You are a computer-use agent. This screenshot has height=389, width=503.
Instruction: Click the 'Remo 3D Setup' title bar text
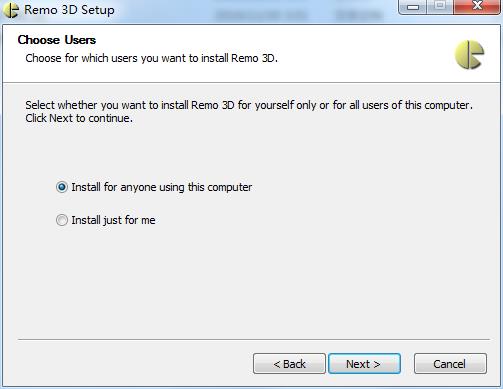[x=69, y=10]
